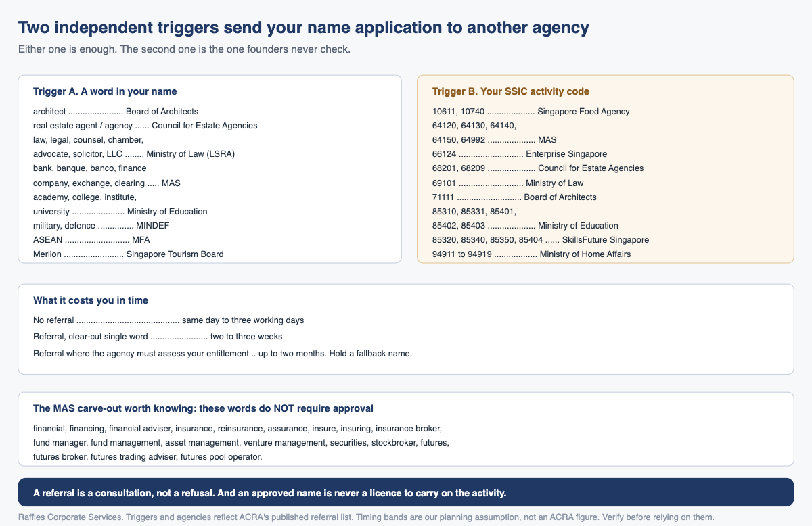
Task: Click the 'Raffles Corporate Services' footer note
Action: tap(366, 517)
